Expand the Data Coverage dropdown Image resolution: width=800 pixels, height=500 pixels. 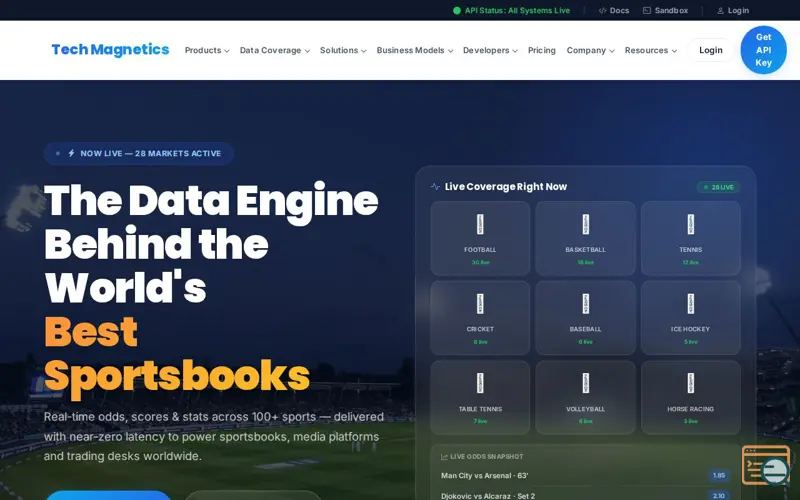(274, 50)
